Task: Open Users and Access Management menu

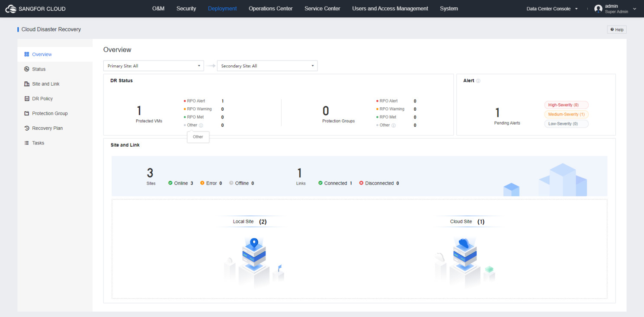Action: (390, 9)
